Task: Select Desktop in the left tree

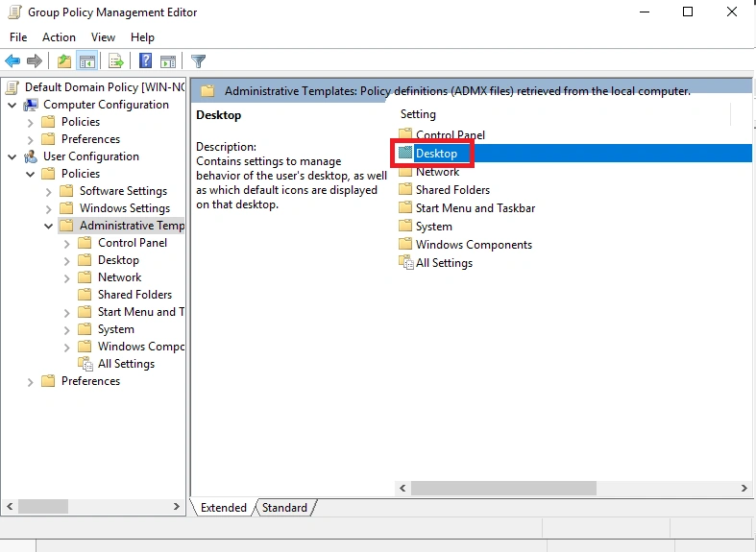Action: 118,260
